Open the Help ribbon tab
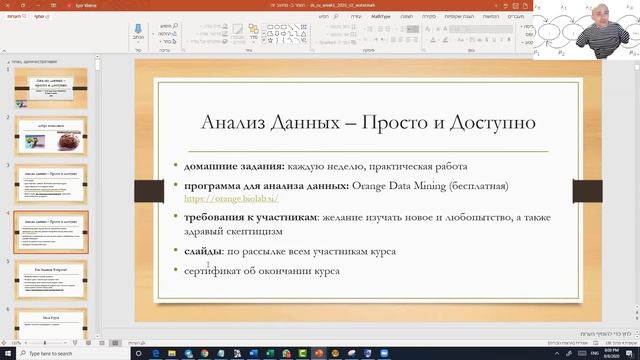This screenshot has height=360, width=640. point(356,16)
